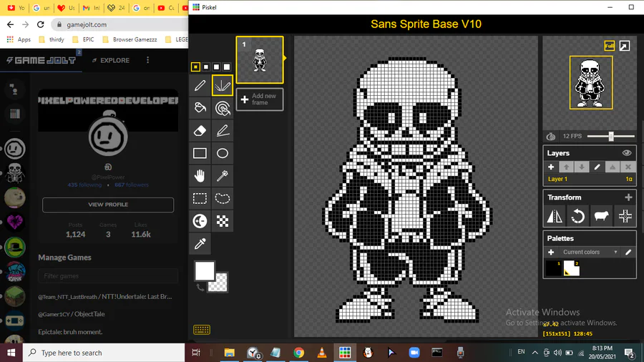Open ObjectTale game link
Image resolution: width=644 pixels, height=362 pixels.
click(72, 314)
